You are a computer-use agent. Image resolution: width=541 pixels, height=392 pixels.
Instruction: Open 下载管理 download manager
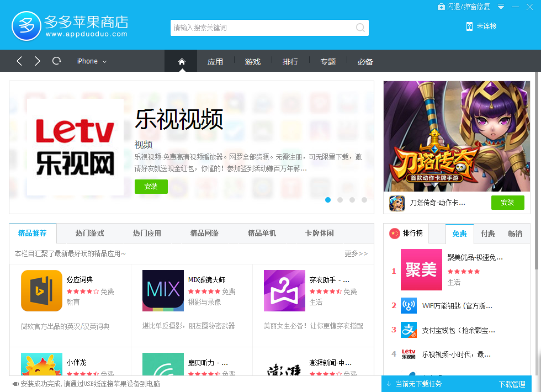[x=512, y=384]
